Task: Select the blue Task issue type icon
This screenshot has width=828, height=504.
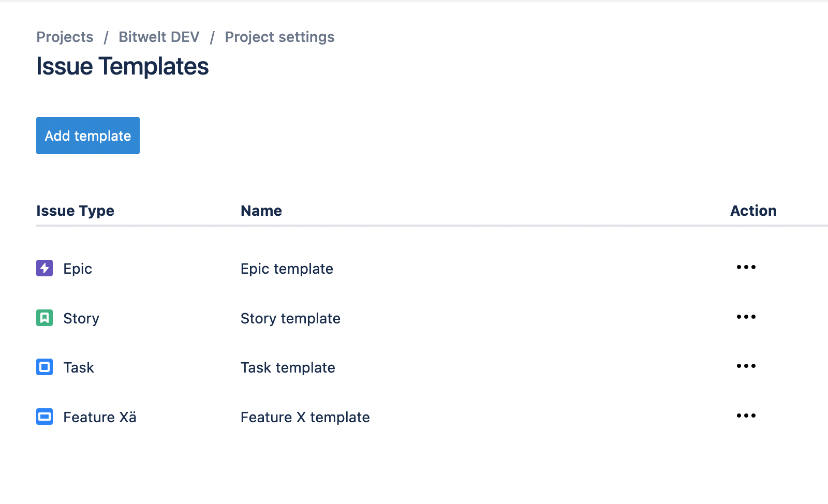Action: [44, 367]
